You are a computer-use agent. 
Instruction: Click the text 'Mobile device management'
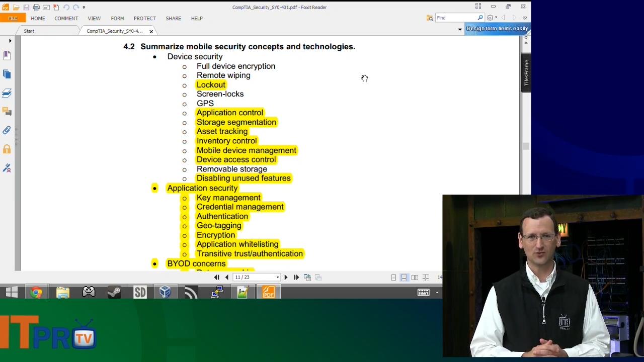tap(247, 150)
